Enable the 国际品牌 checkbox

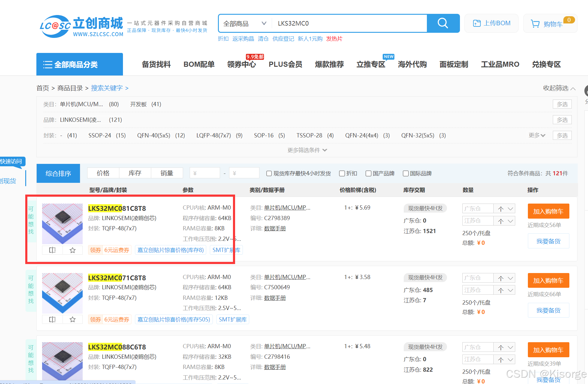pyautogui.click(x=406, y=174)
